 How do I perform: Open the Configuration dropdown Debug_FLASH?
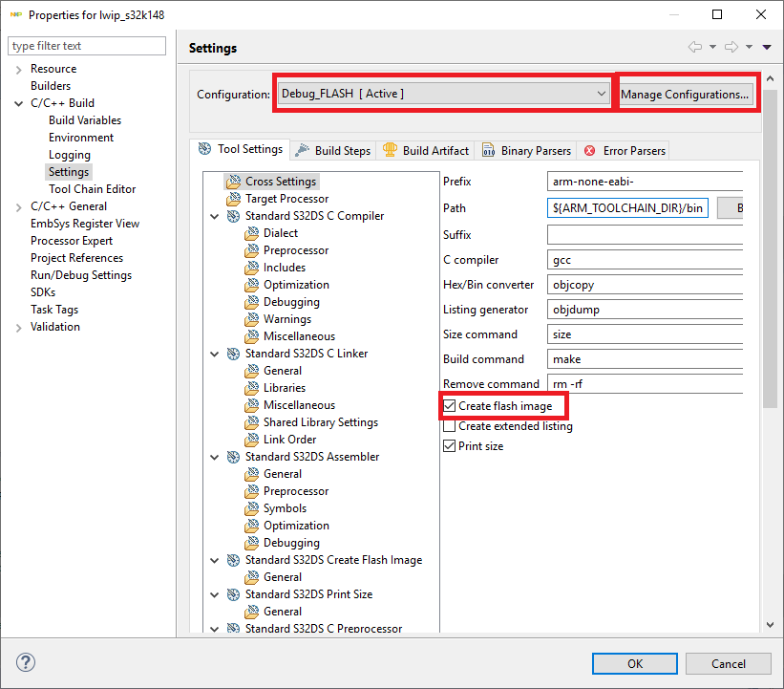click(443, 94)
